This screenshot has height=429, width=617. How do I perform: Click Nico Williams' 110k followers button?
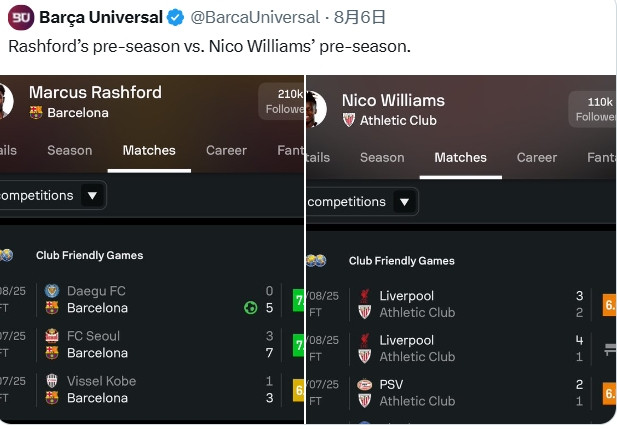pos(594,109)
